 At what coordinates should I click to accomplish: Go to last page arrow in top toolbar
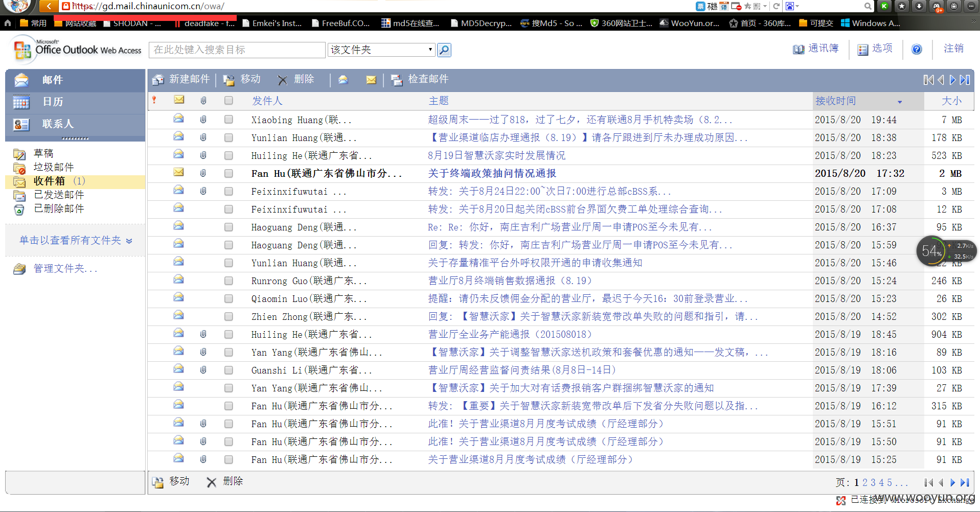965,80
